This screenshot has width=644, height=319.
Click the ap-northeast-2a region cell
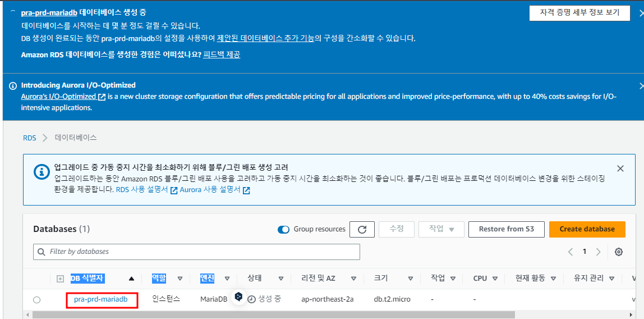[x=328, y=300]
